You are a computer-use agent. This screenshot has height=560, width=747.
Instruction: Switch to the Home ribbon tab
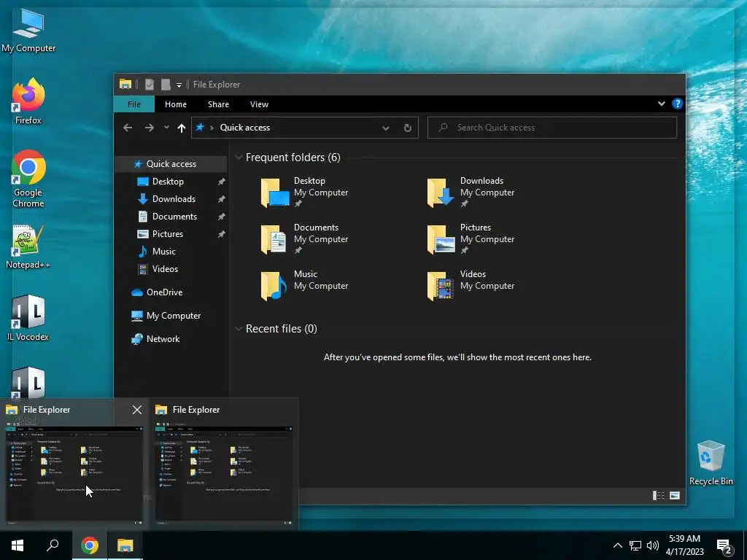(x=176, y=104)
